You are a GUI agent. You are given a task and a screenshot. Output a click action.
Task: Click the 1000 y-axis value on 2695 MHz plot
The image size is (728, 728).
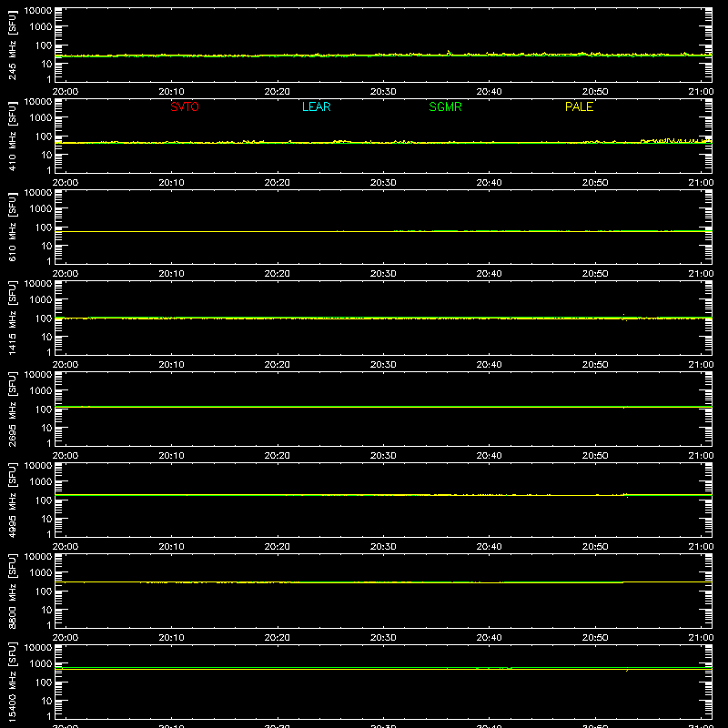(x=41, y=391)
